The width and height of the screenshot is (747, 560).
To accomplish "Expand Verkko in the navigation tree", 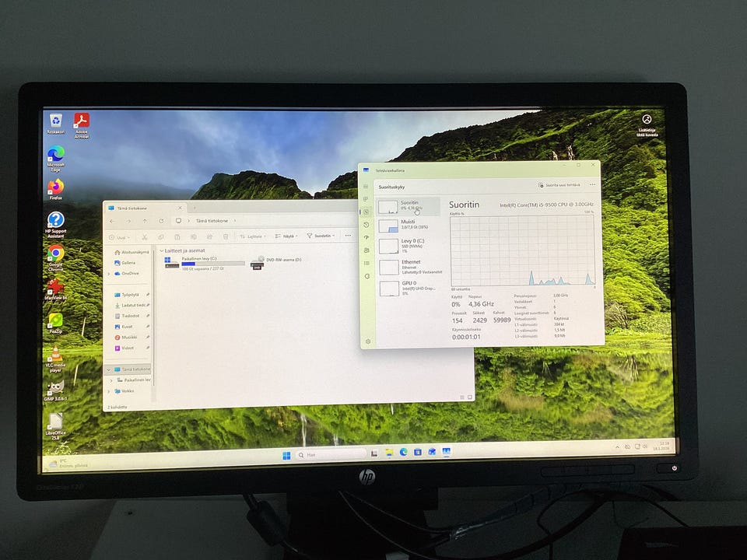I will pos(109,391).
